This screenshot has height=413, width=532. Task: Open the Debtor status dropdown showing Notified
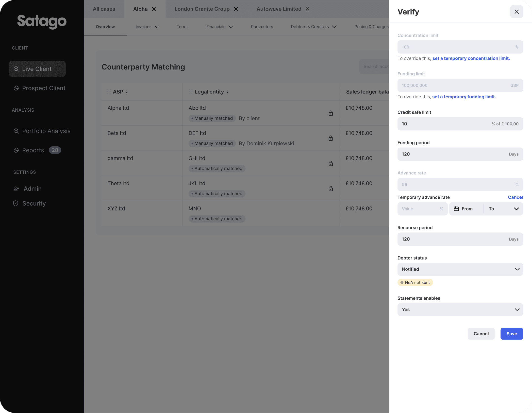460,269
